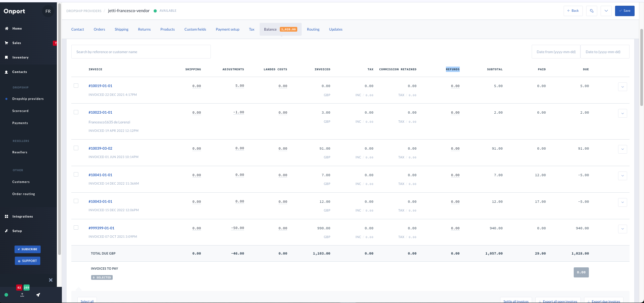Expand the actions chevron for #999399-01-01

tap(622, 229)
